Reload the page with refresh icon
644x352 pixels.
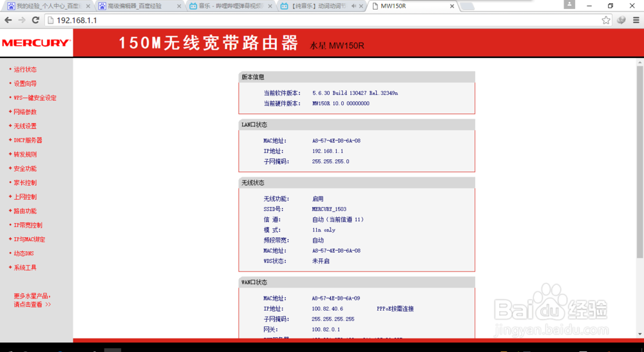tap(35, 20)
